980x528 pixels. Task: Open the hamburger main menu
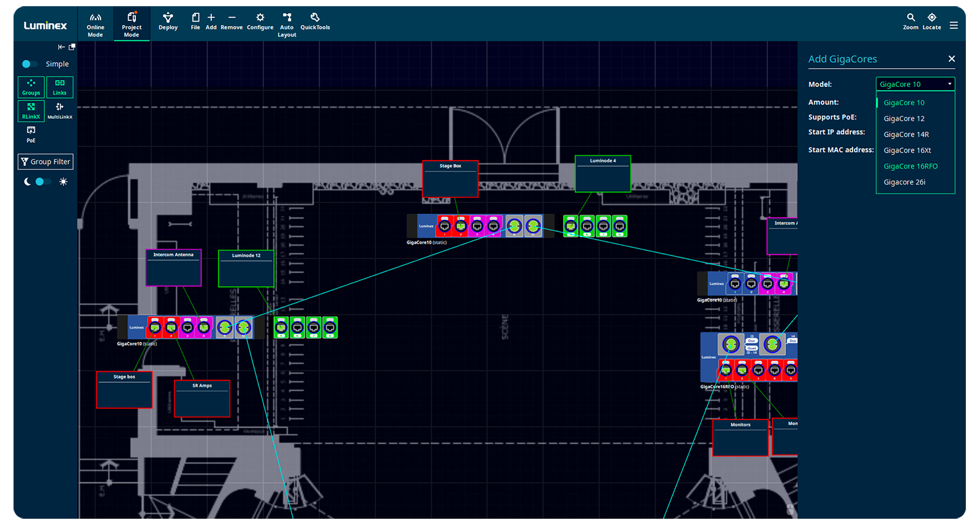tap(954, 26)
